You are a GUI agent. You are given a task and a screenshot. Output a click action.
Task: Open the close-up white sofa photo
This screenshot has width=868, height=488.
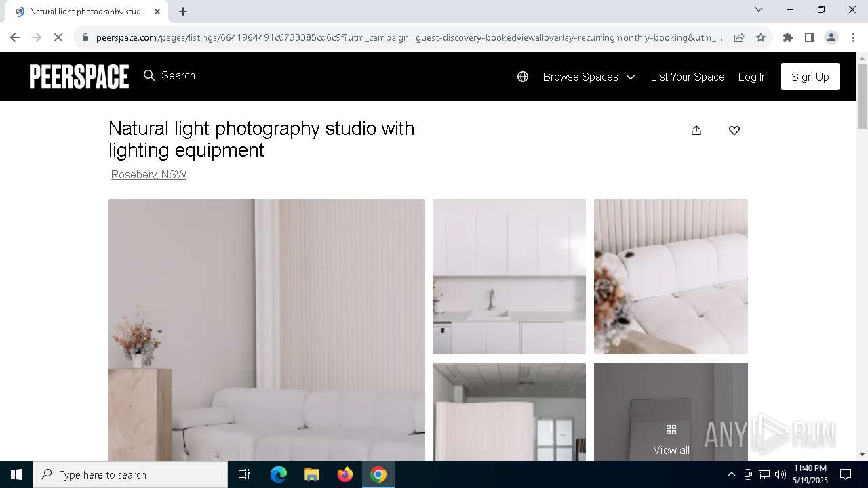(671, 277)
